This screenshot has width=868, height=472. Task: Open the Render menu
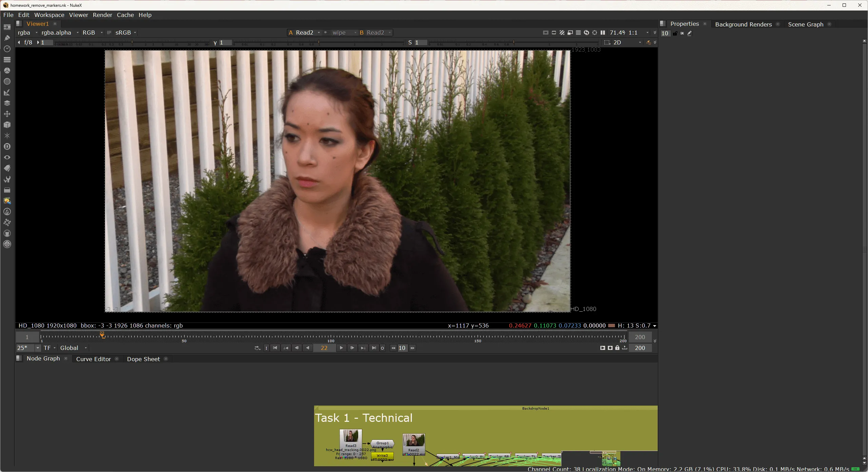coord(102,15)
